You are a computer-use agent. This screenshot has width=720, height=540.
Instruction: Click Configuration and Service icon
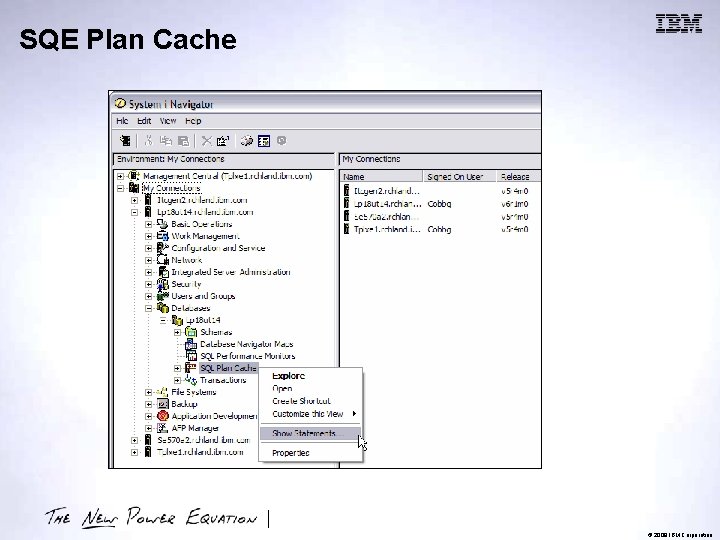click(x=163, y=248)
